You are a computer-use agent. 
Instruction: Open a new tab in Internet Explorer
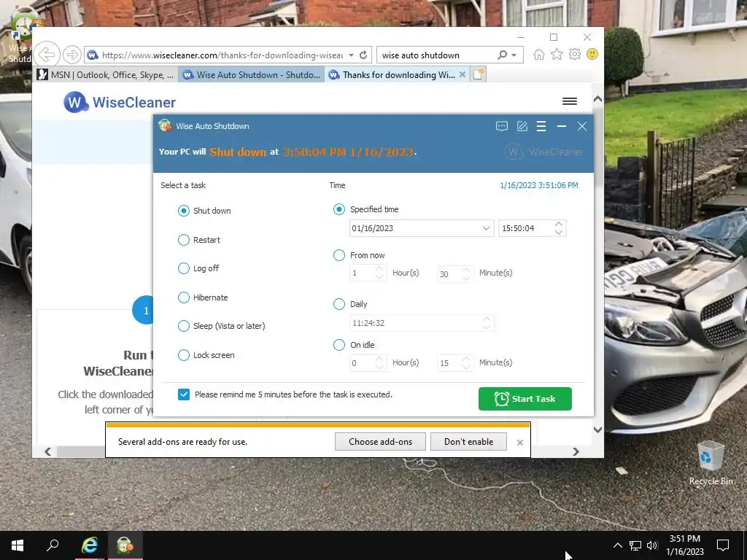[x=479, y=75]
